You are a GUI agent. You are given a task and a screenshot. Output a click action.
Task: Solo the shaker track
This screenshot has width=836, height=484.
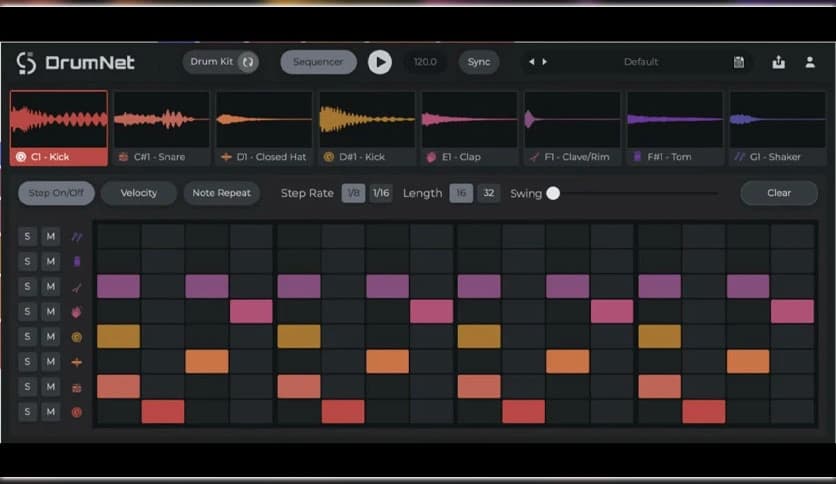[x=27, y=236]
